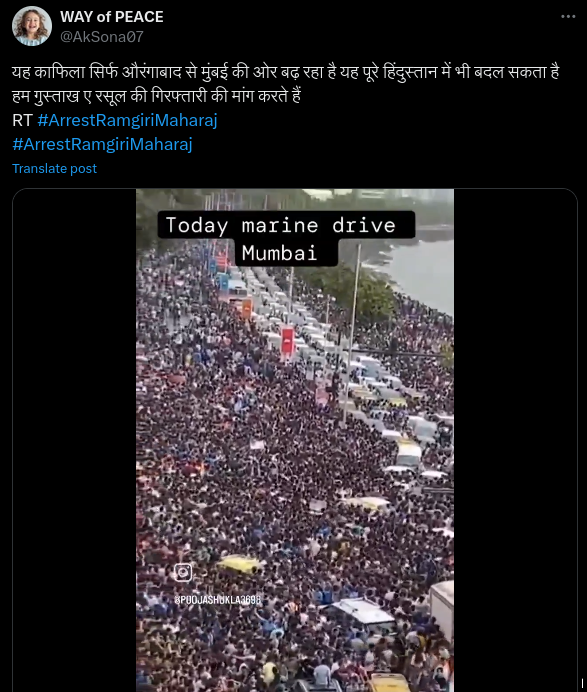Click the left black letterbox of the video

point(75,440)
